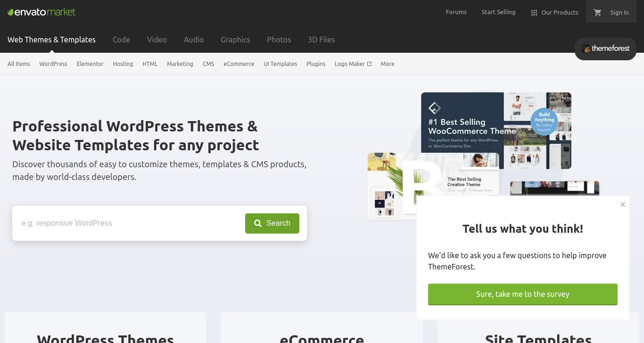
Task: Click Start Selling link
Action: click(x=498, y=12)
